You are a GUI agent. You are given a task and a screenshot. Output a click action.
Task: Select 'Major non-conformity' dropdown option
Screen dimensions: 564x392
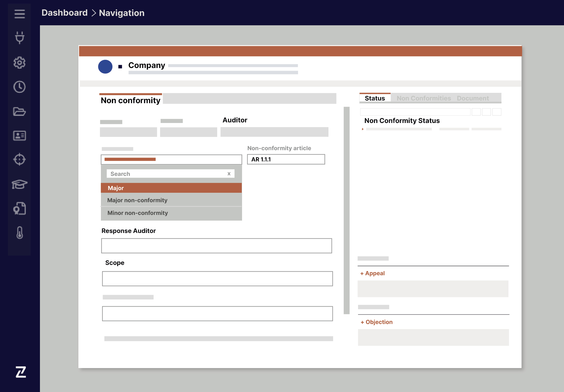click(x=137, y=200)
